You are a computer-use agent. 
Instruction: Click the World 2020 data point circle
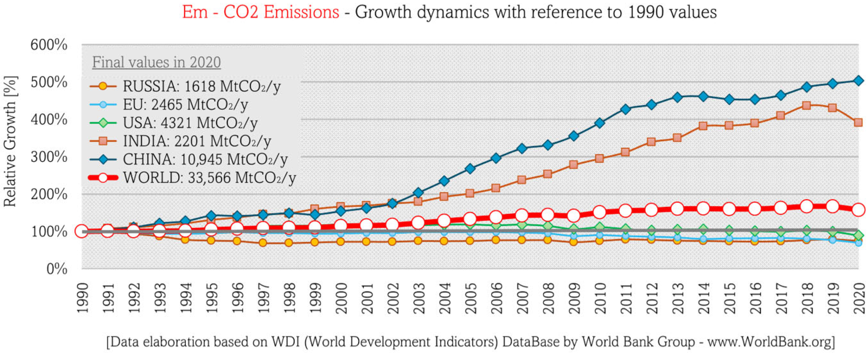[x=858, y=210]
